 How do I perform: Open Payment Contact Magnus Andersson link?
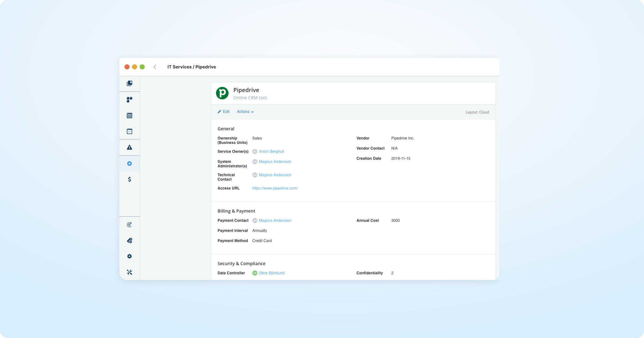point(275,221)
